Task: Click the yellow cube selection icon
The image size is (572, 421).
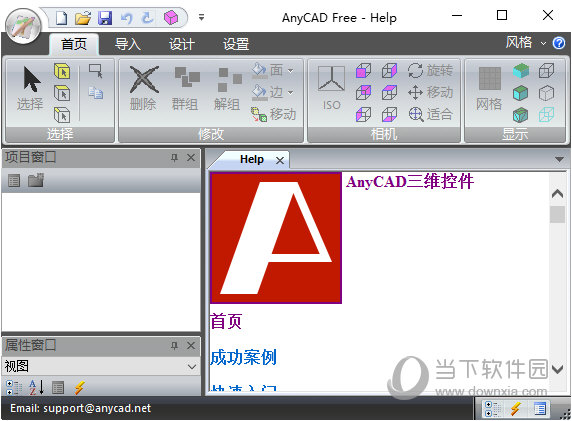Action: click(62, 71)
